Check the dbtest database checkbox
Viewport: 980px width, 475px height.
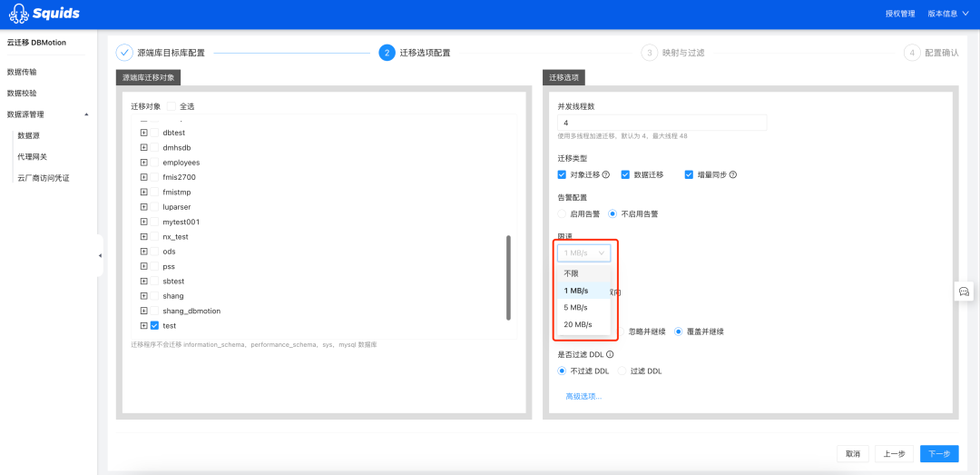154,133
